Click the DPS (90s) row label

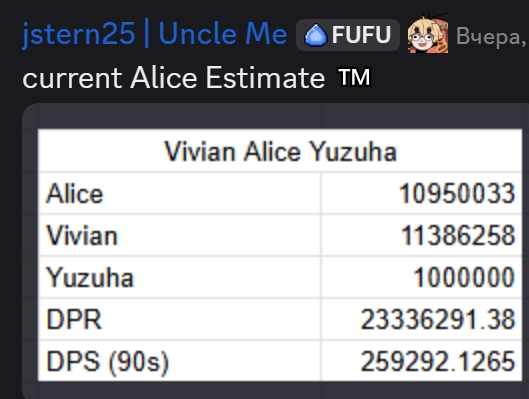107,362
